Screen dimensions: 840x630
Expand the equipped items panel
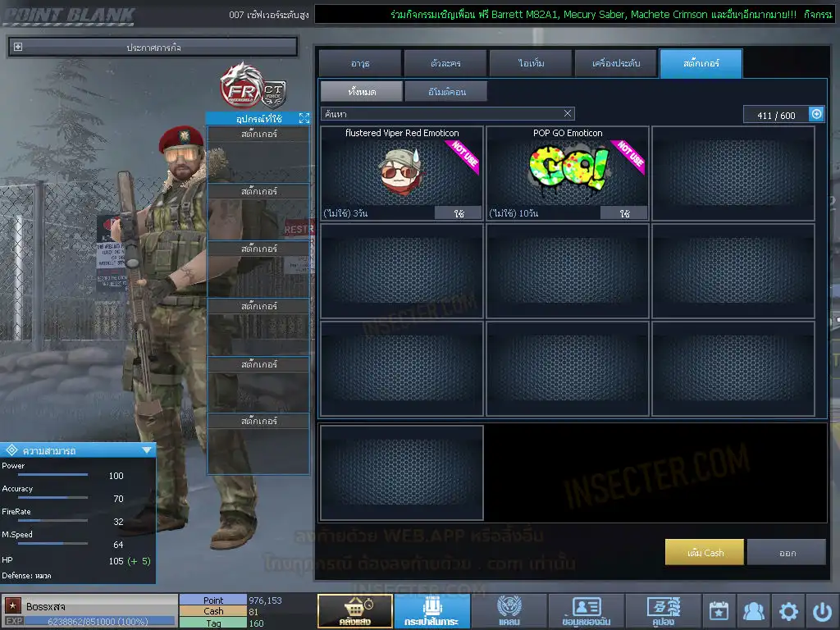(304, 119)
